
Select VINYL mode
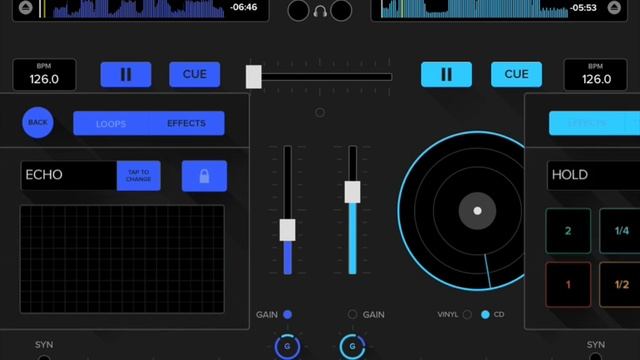point(467,314)
